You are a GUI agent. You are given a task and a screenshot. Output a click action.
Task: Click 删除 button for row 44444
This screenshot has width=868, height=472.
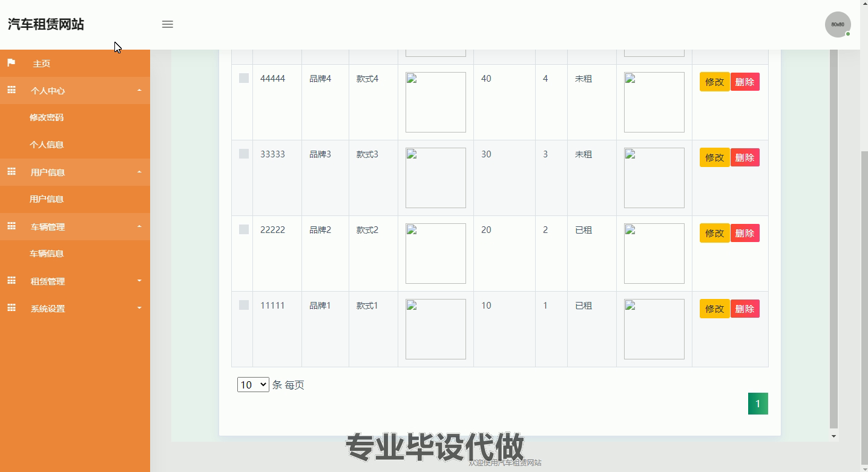coord(745,82)
